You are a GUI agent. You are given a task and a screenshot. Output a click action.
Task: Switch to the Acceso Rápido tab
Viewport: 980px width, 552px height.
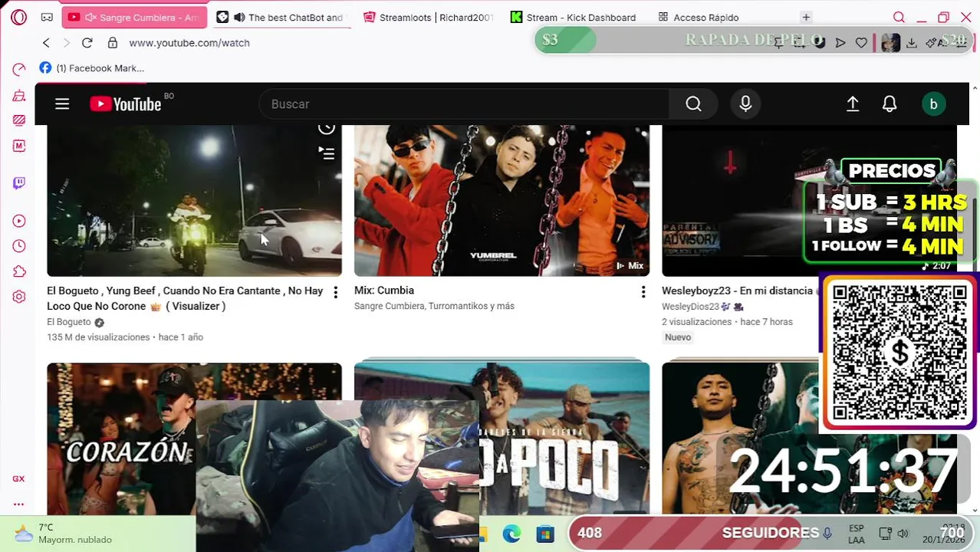pos(698,17)
